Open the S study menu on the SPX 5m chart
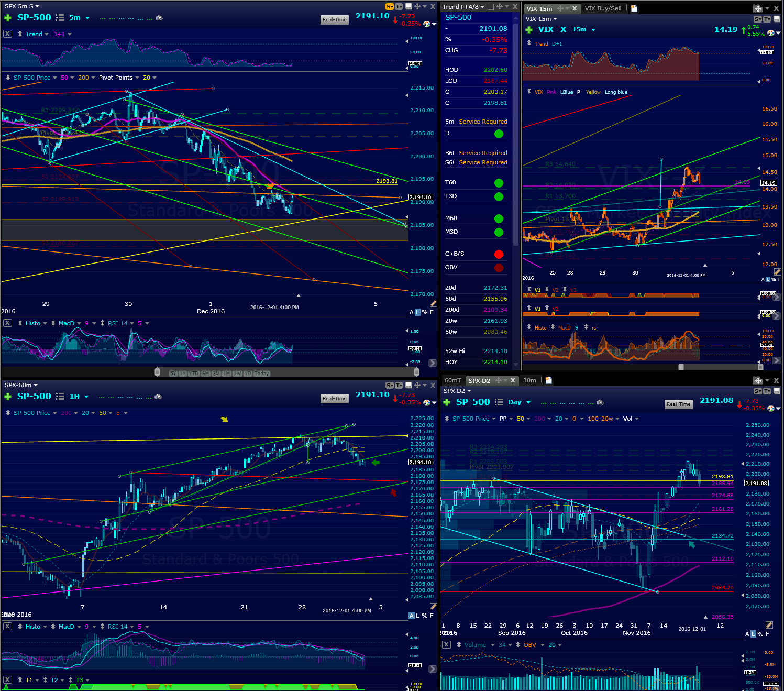 click(389, 7)
